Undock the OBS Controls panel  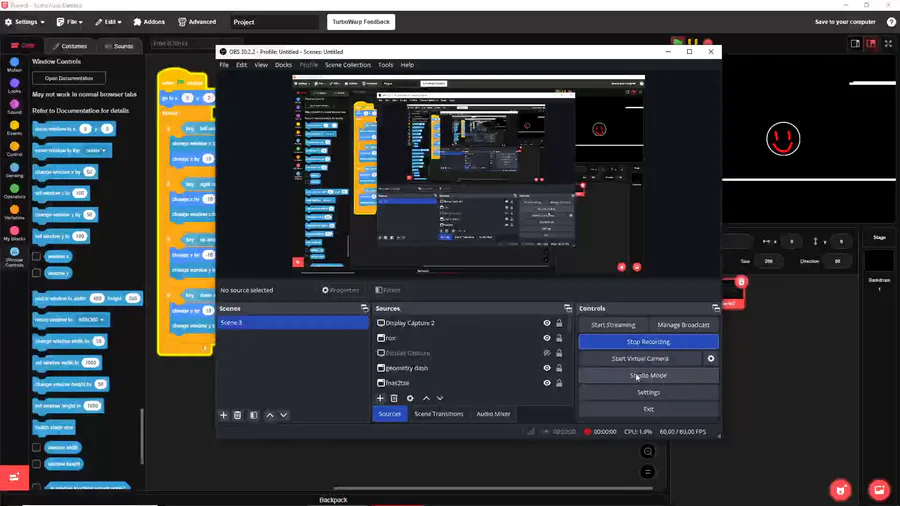715,308
